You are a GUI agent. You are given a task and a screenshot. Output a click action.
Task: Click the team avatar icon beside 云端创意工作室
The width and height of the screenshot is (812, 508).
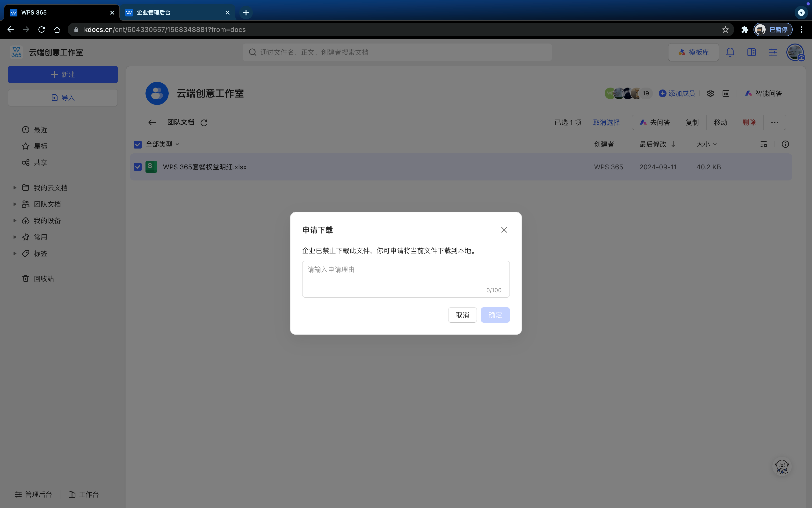(x=157, y=93)
